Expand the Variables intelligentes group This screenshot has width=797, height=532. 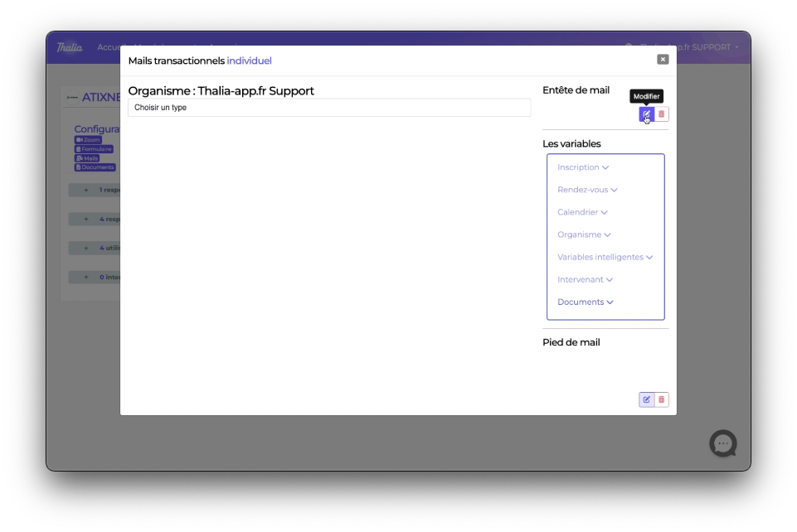605,257
